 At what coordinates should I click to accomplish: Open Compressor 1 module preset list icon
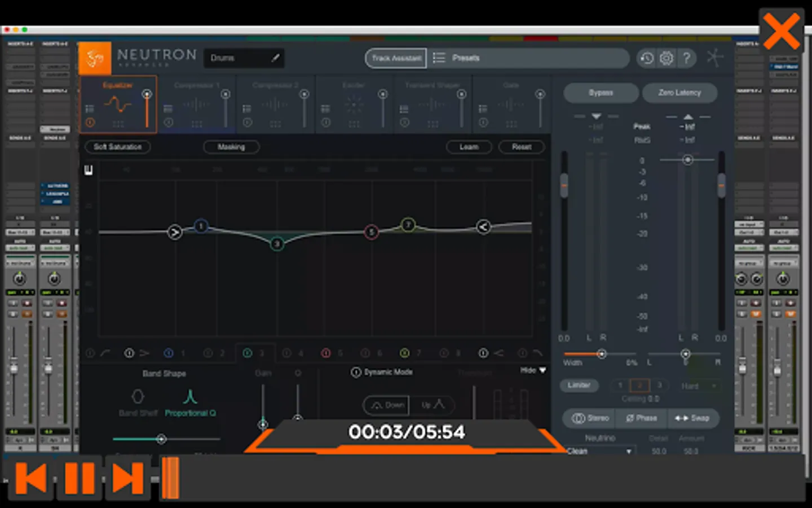(168, 108)
